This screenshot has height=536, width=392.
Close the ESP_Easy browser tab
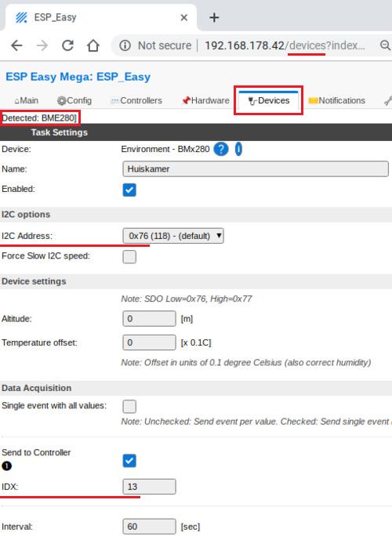(x=184, y=17)
